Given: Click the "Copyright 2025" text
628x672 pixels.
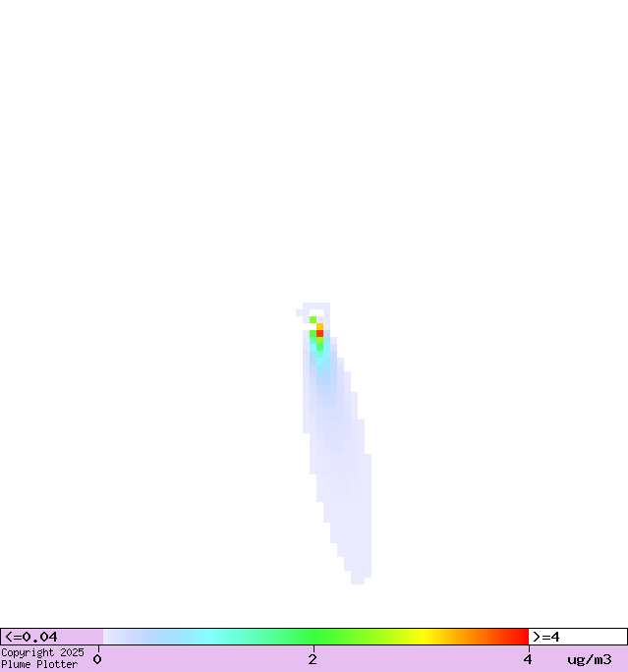Looking at the screenshot, I should click(x=42, y=652).
